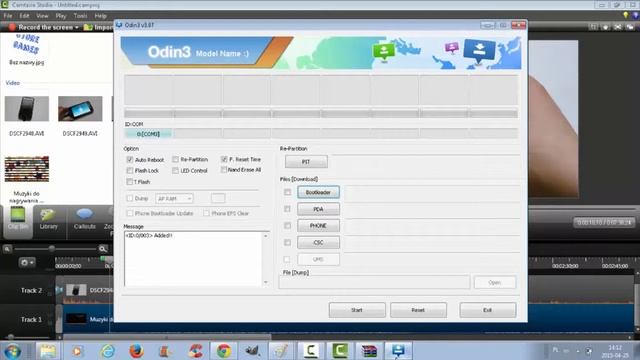Open the Callouts tab in Camtasia

pos(84,220)
